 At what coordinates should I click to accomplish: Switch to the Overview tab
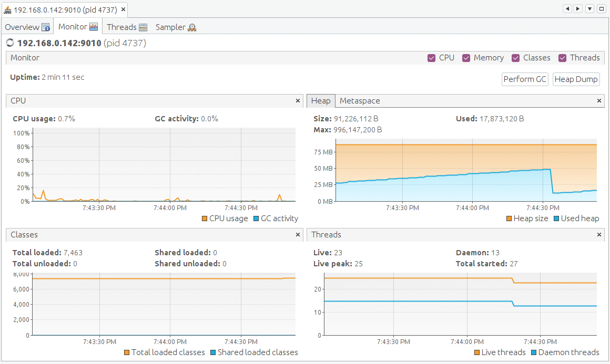[27, 27]
